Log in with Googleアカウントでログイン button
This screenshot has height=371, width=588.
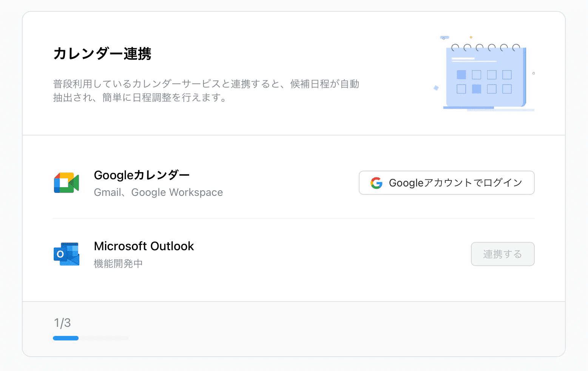coord(446,183)
